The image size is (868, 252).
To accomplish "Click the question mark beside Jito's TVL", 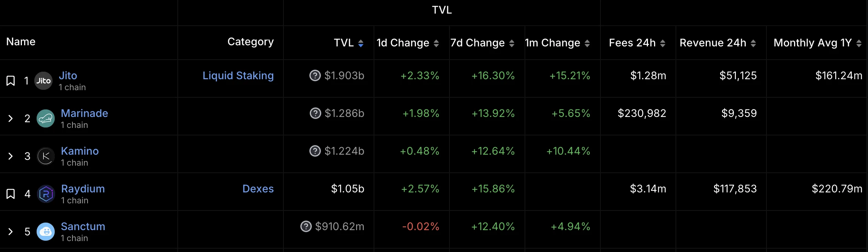I will [315, 75].
